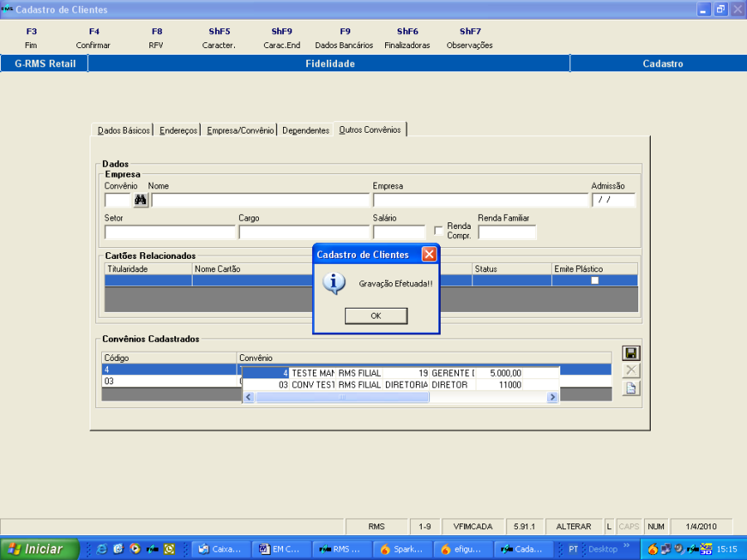747x560 pixels.
Task: Click the DIRETORIA cell
Action: [406, 385]
